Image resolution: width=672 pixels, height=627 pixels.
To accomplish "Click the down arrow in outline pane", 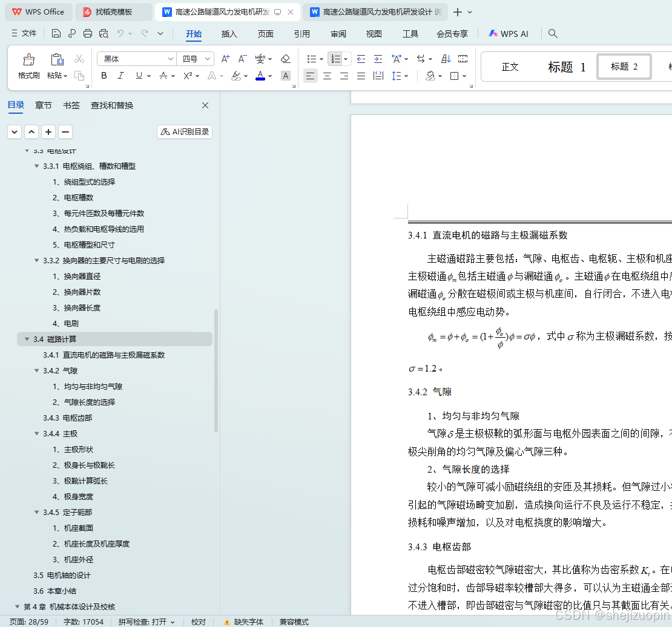I will 15,131.
